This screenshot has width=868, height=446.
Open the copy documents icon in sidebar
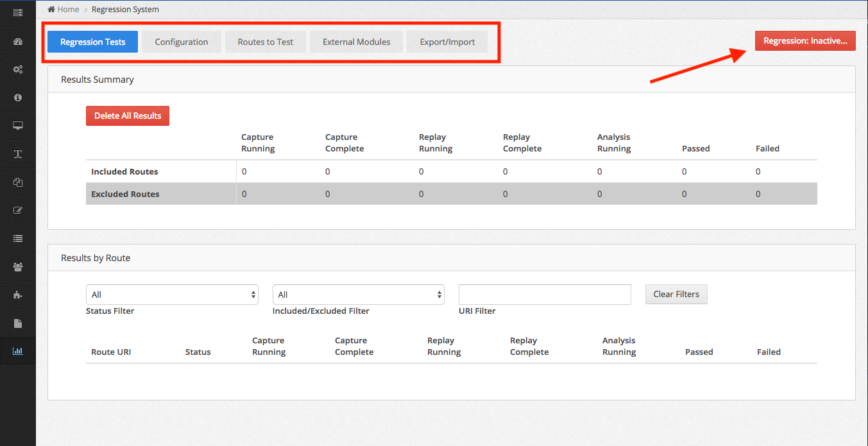pyautogui.click(x=18, y=182)
